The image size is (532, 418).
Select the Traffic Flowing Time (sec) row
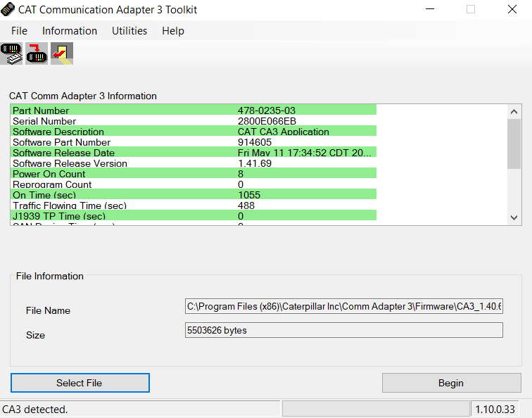(194, 205)
